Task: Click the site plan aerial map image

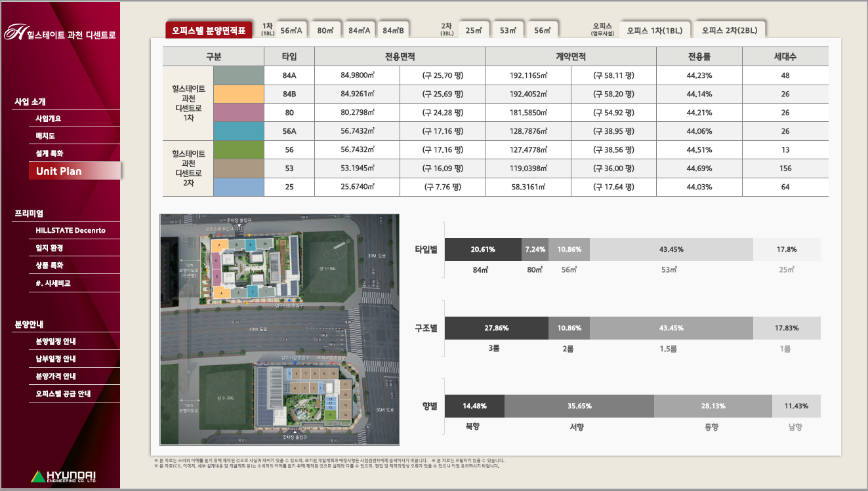Action: click(x=279, y=329)
